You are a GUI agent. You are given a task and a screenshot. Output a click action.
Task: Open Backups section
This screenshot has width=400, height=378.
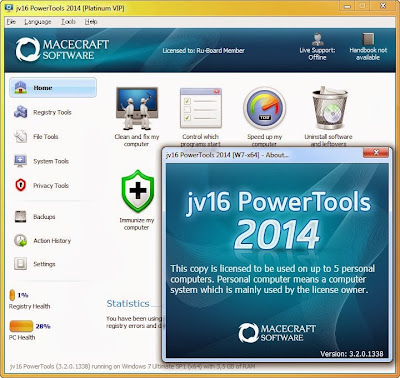pyautogui.click(x=44, y=217)
